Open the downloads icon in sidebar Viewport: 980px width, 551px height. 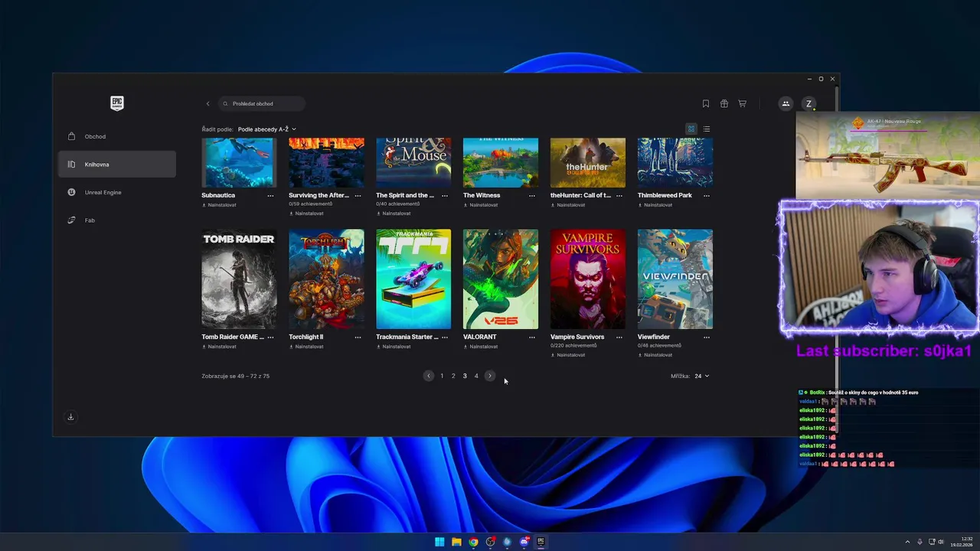point(70,417)
